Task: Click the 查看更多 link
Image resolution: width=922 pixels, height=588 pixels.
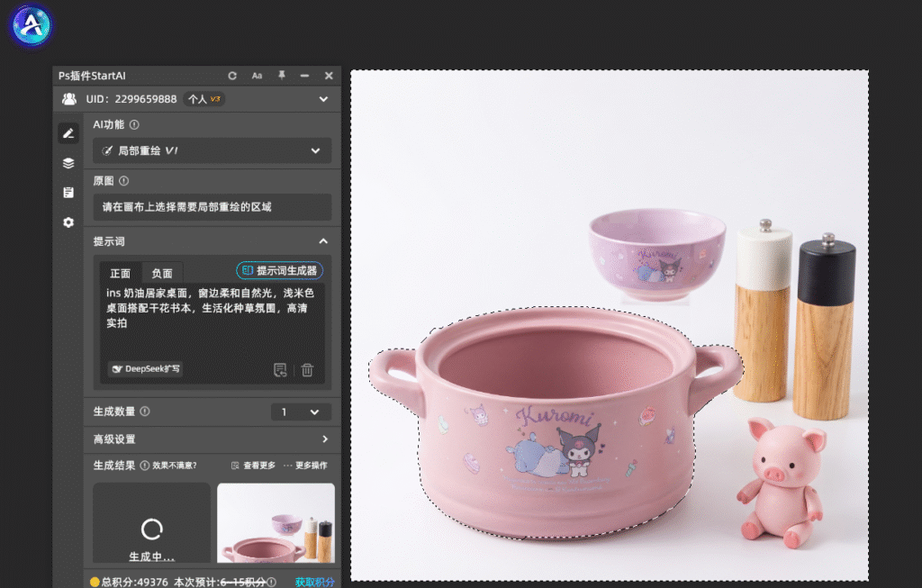Action: pos(253,466)
